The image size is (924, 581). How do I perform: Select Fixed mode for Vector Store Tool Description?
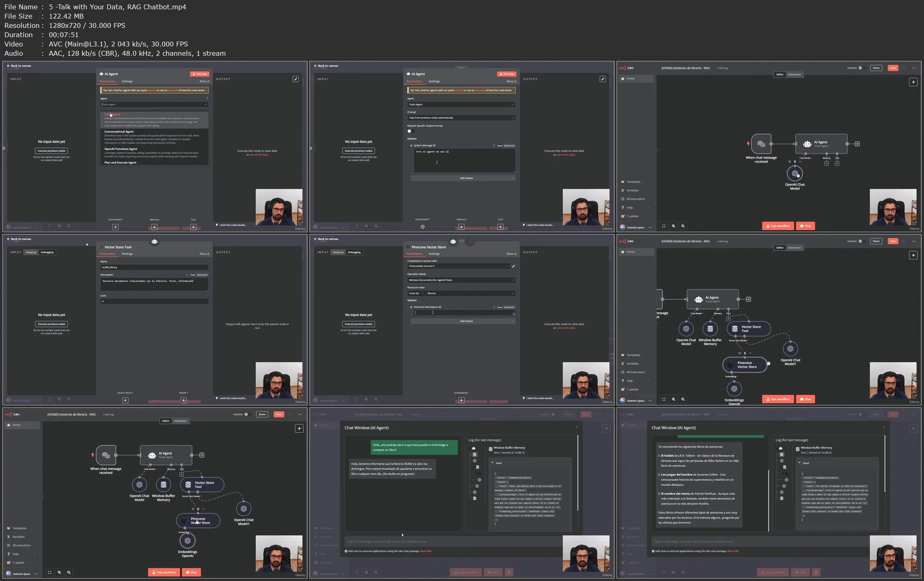tap(193, 275)
